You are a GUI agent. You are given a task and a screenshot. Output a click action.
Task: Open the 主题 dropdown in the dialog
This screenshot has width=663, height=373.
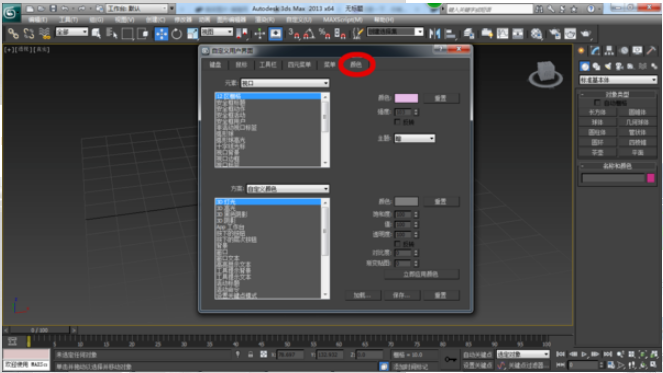(414, 138)
